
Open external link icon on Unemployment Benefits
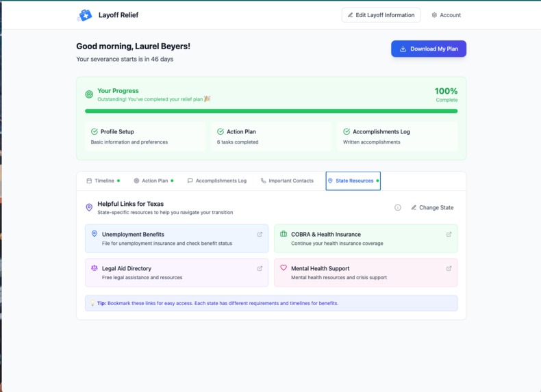(260, 235)
